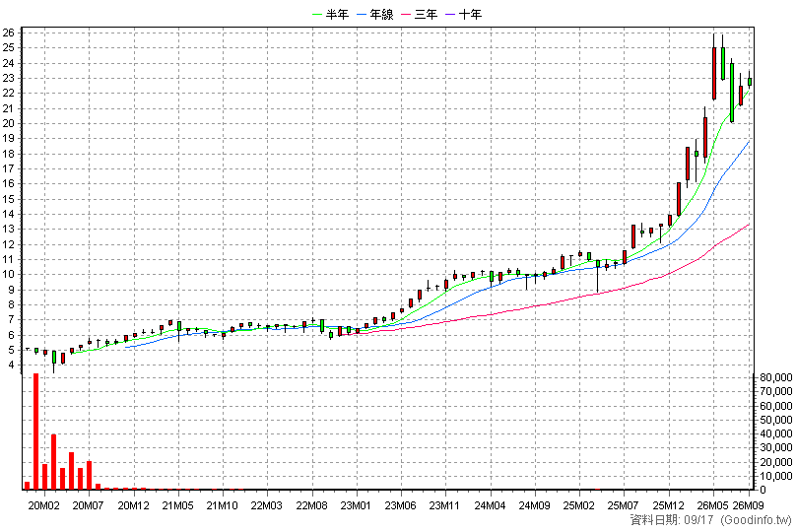This screenshot has width=796, height=532.
Task: Click price axis label 26
Action: 9,33
